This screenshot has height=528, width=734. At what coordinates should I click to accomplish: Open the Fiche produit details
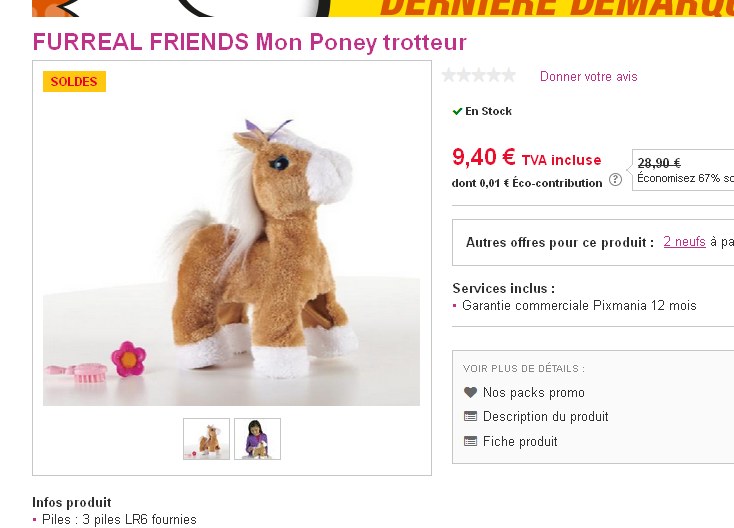(520, 441)
